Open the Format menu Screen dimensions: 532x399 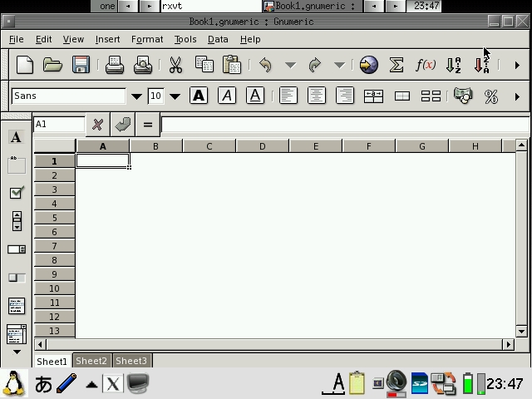(x=147, y=39)
